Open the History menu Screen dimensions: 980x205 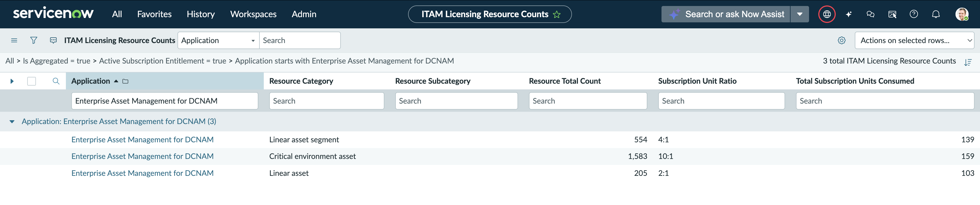(x=200, y=14)
